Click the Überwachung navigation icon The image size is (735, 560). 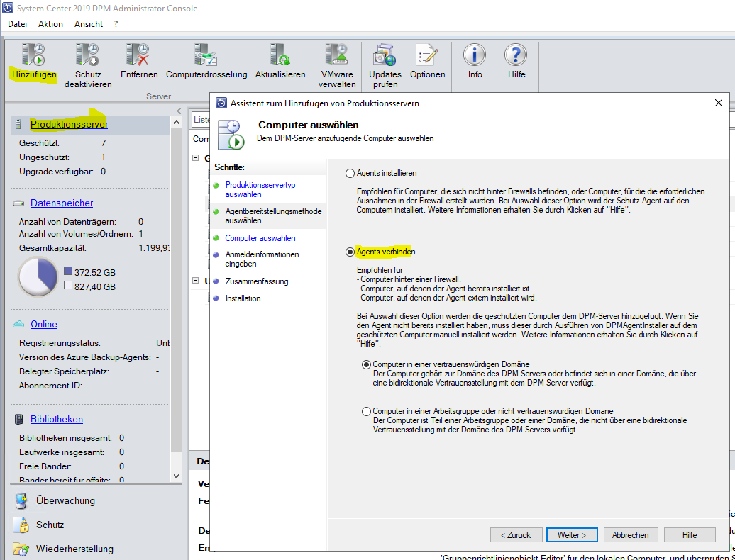pos(21,501)
